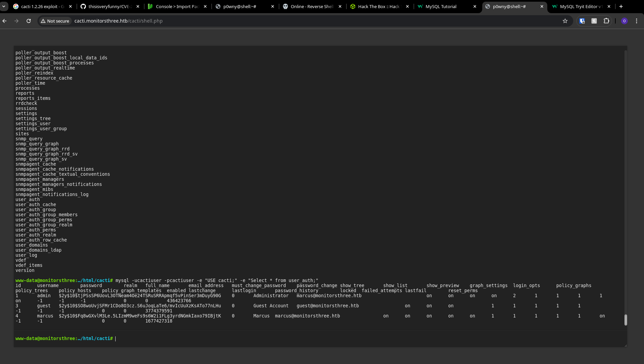Click the lastchange value 3774379591
This screenshot has width=644, height=364.
pos(159,311)
